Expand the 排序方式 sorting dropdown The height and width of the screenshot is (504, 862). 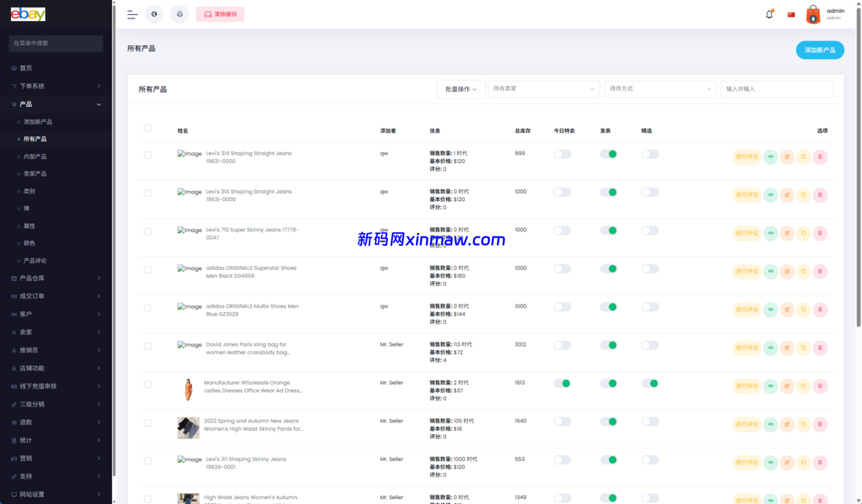coord(661,88)
